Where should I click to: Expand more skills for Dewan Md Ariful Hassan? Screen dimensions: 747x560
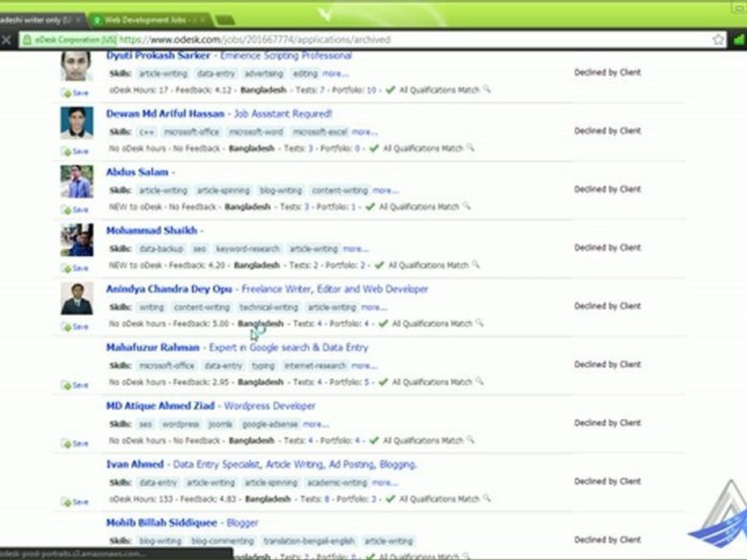pos(364,132)
